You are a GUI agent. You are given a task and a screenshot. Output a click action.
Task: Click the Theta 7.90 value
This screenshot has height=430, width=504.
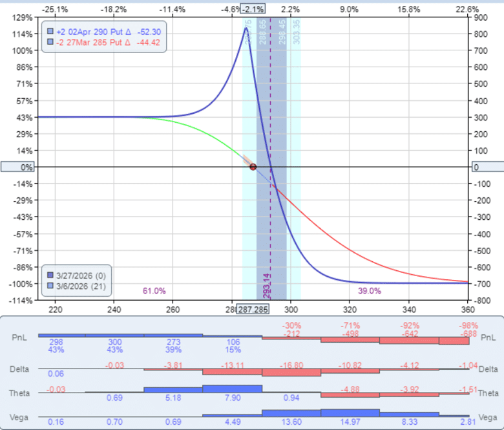pos(233,398)
